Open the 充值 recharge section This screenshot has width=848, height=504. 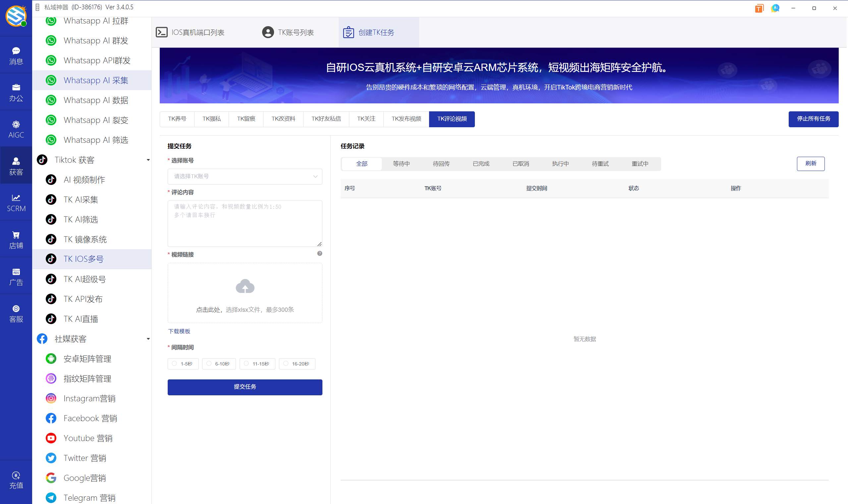(x=16, y=479)
